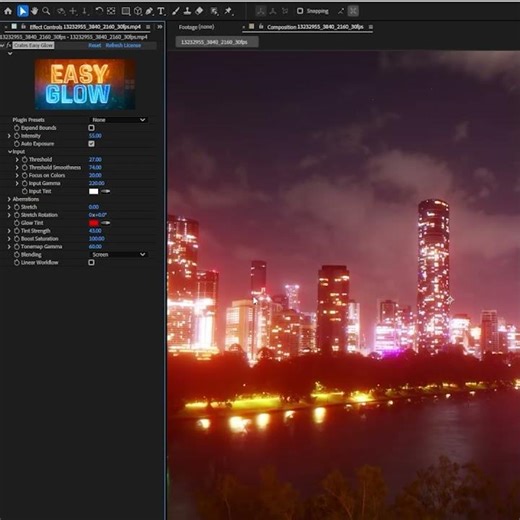Viewport: 520px width, 520px height.
Task: Expand the Aberrations group
Action: pyautogui.click(x=9, y=199)
